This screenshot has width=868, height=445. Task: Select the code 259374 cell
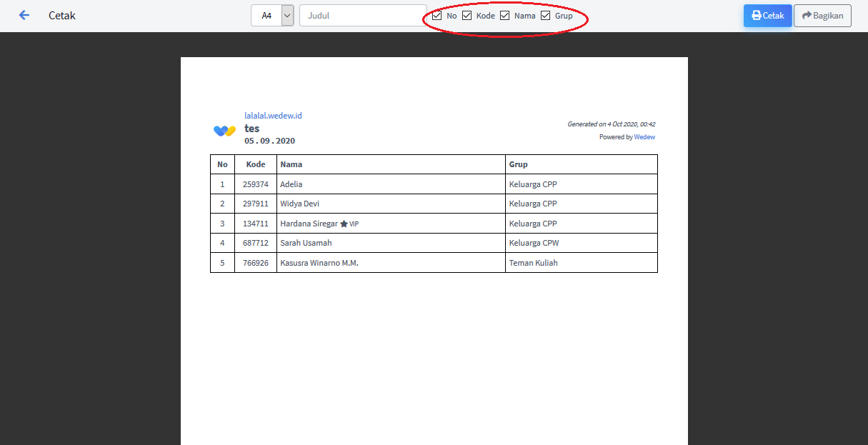pos(256,184)
